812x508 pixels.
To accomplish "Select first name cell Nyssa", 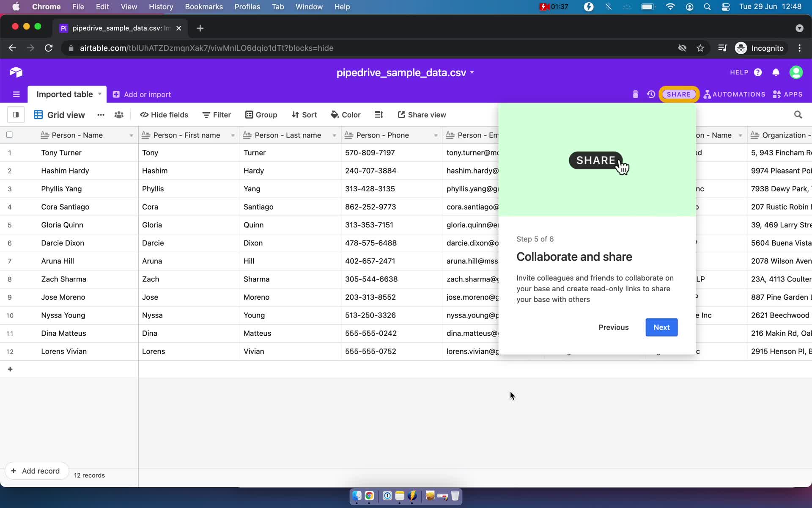I will [x=189, y=315].
